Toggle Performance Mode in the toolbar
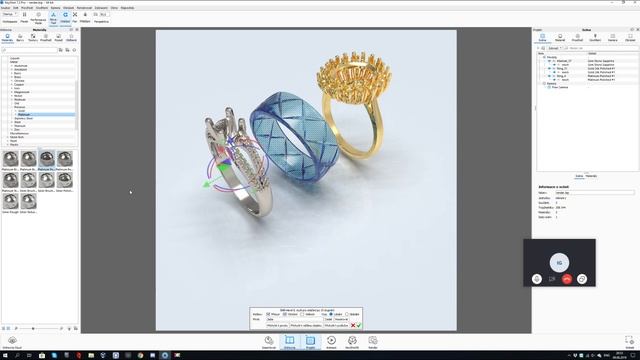This screenshot has height=360, width=640. pyautogui.click(x=38, y=18)
